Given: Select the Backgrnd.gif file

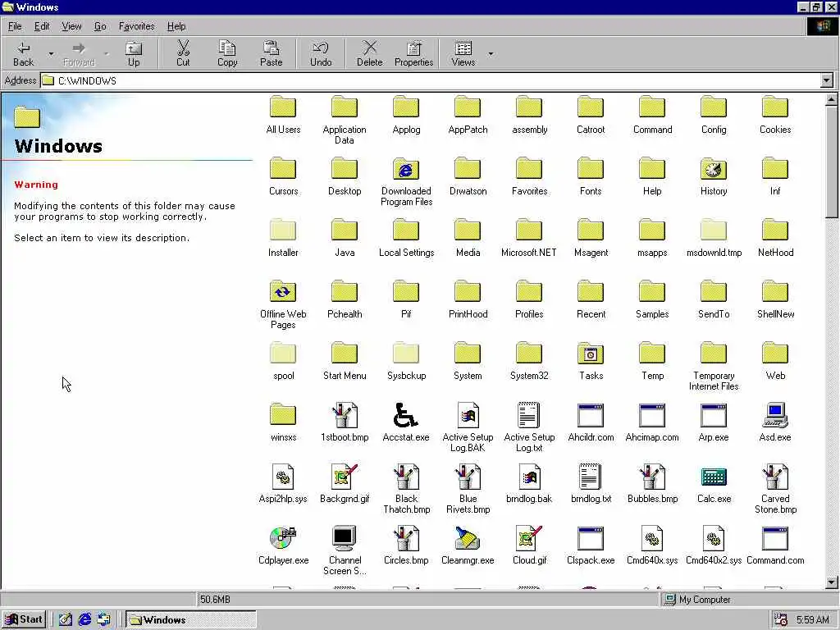Looking at the screenshot, I should 345,484.
